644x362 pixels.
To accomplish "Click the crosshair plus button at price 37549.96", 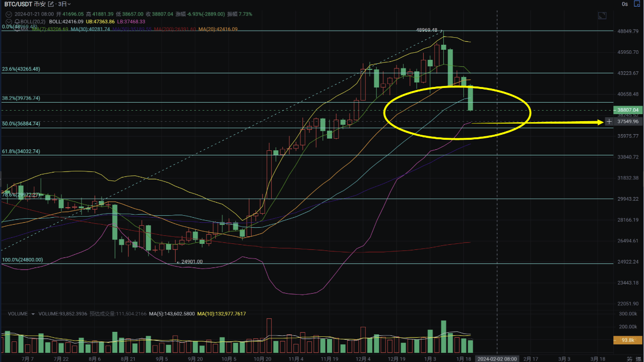I will (609, 121).
